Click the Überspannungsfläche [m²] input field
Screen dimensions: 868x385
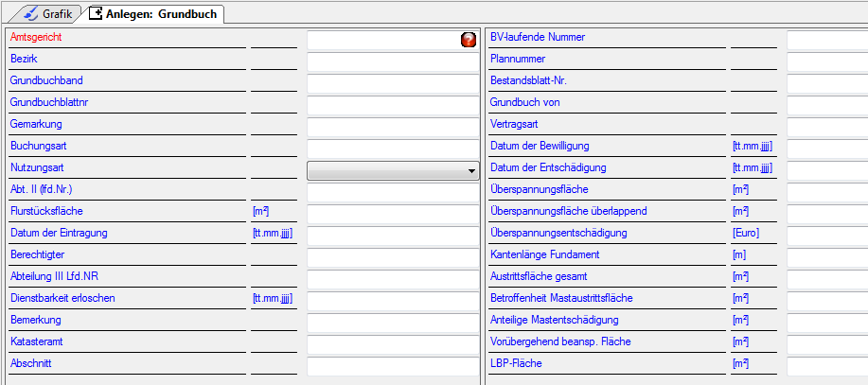tap(827, 193)
